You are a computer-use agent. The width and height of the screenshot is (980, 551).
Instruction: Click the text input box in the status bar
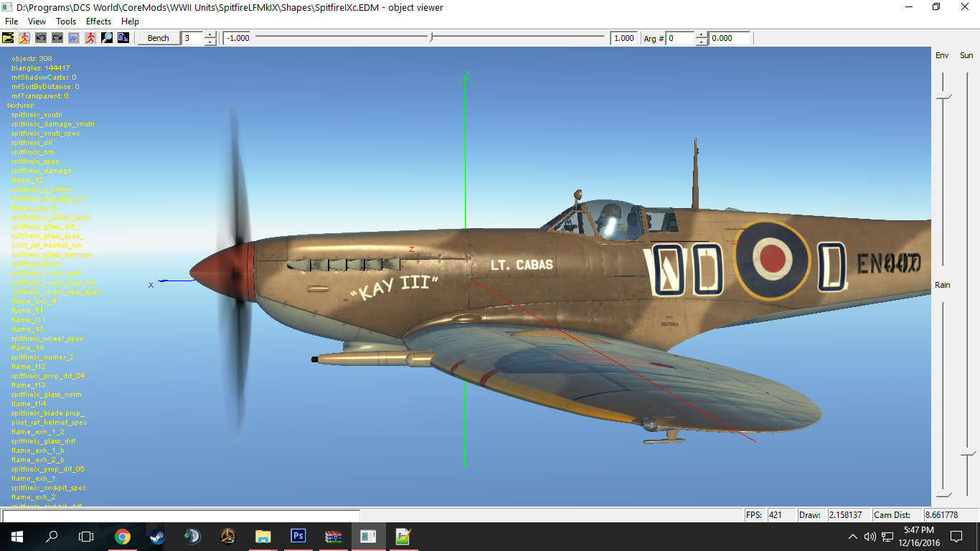[181, 515]
